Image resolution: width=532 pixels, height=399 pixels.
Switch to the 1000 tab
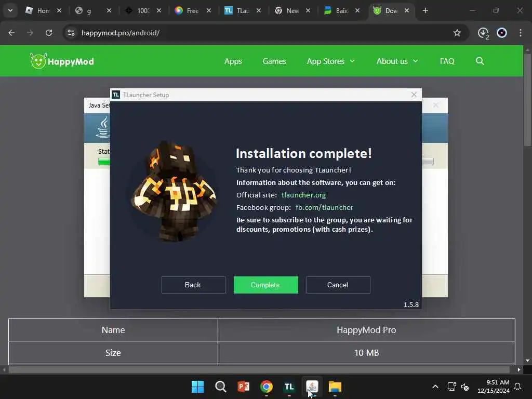pyautogui.click(x=138, y=10)
